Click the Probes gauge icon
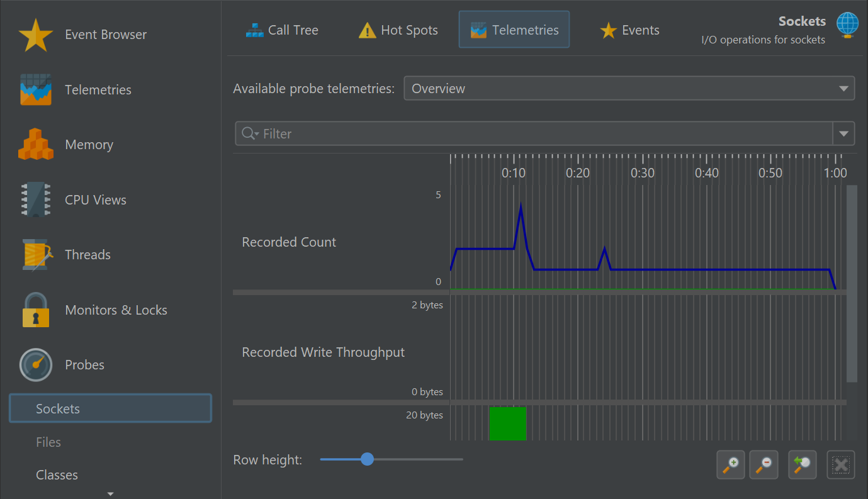This screenshot has width=868, height=499. 35,365
